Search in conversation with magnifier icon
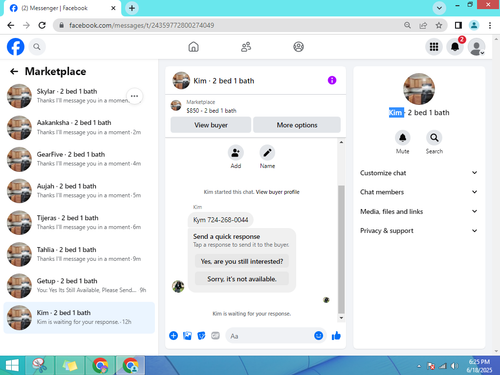Screen dimensions: 500x375 (x=434, y=138)
